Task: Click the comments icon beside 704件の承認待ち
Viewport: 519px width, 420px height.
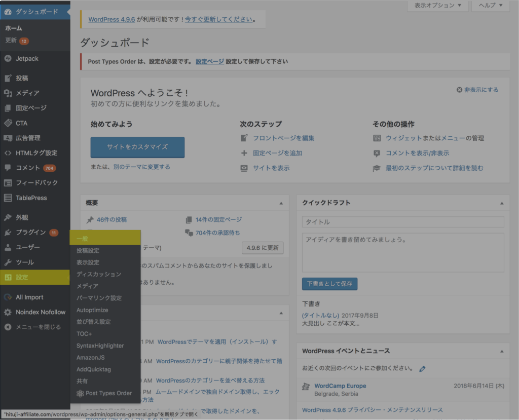Action: tap(189, 233)
